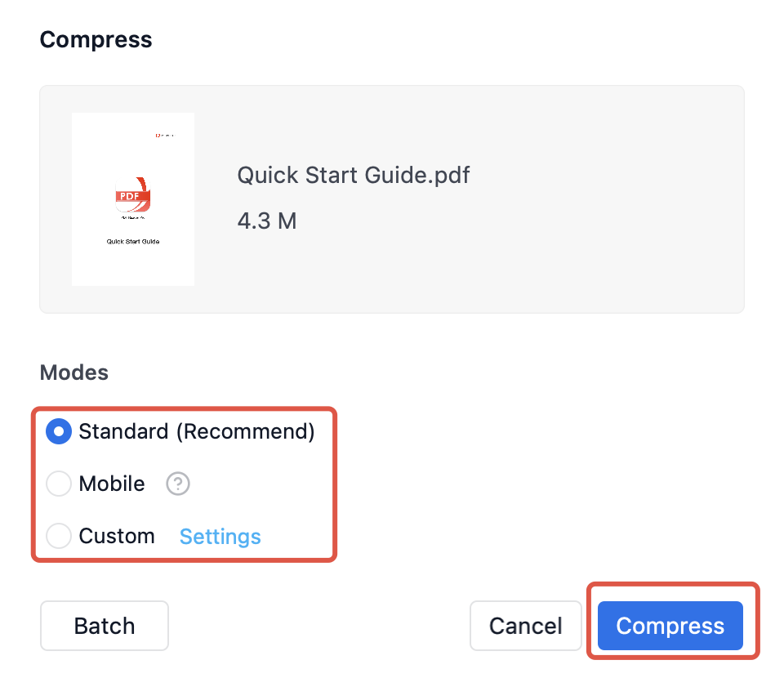Enable the Custom mode radio button
784x678 pixels.
click(x=59, y=537)
